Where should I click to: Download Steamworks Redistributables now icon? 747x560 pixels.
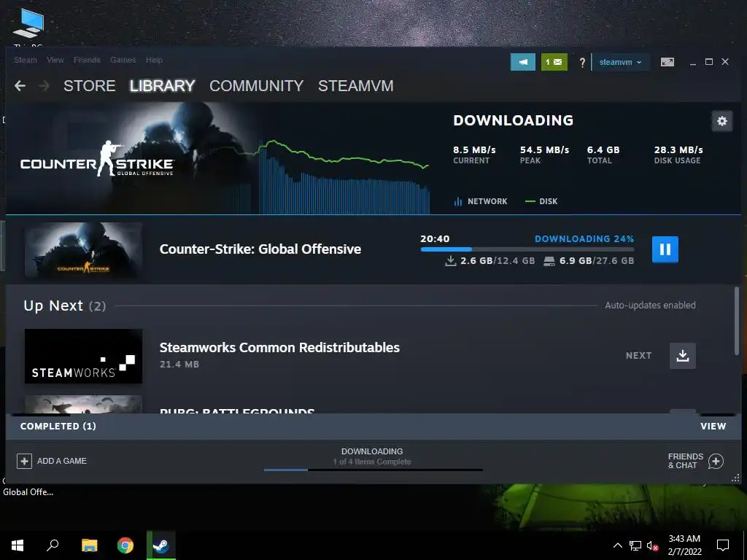click(683, 356)
